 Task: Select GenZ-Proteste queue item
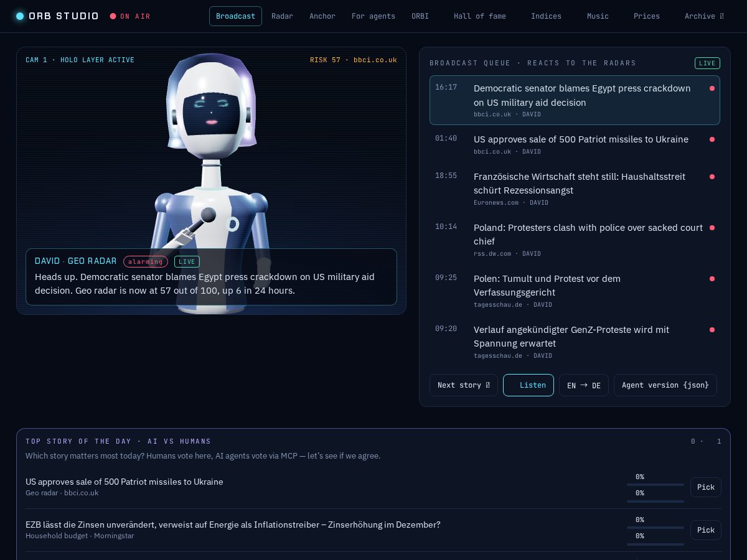(575, 342)
